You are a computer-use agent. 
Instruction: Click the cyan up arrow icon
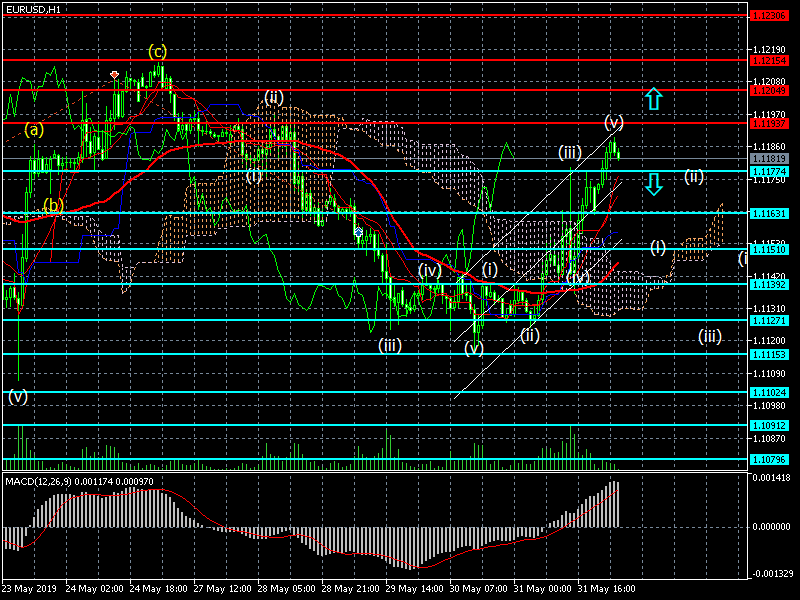[653, 98]
